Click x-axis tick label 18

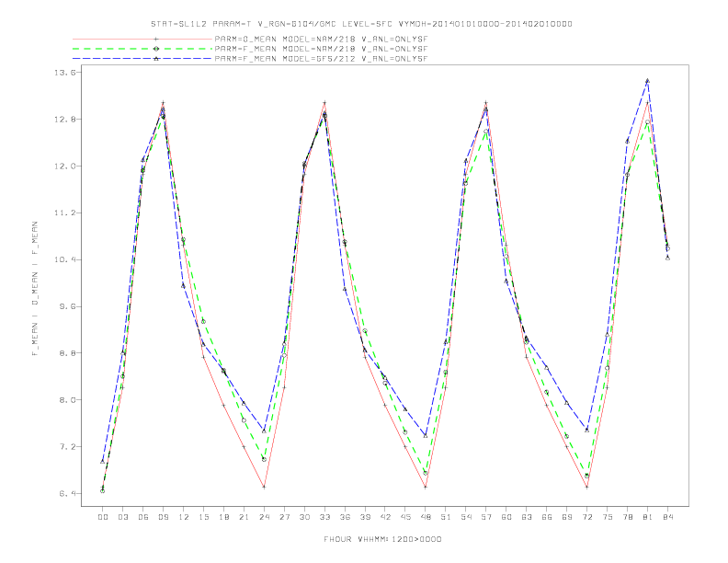pos(223,517)
